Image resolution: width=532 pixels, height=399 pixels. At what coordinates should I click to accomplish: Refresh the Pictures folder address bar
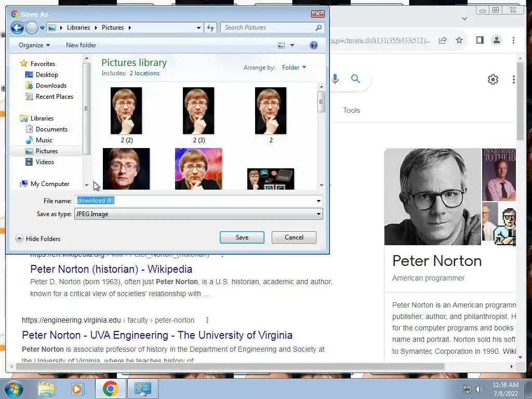coord(210,28)
